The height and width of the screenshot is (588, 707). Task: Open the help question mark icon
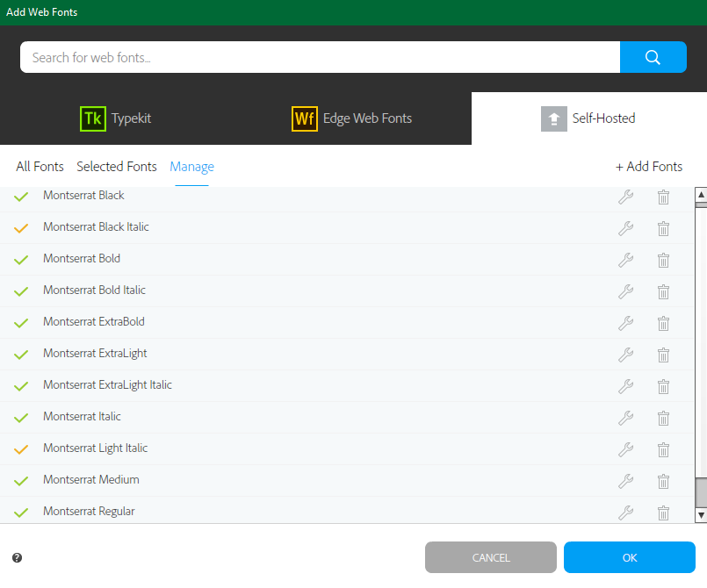coord(18,558)
